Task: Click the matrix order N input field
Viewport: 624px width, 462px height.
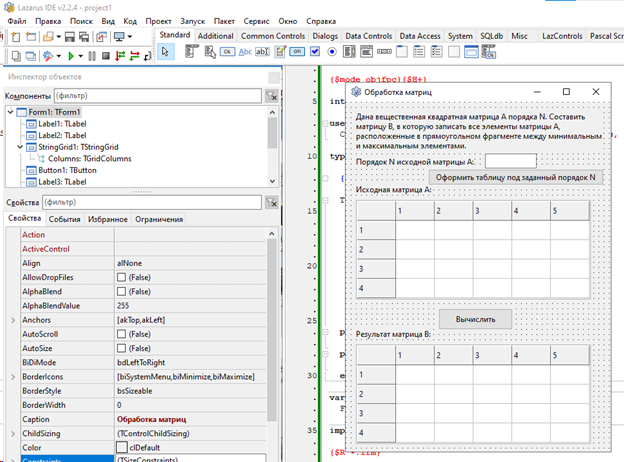Action: tap(510, 161)
